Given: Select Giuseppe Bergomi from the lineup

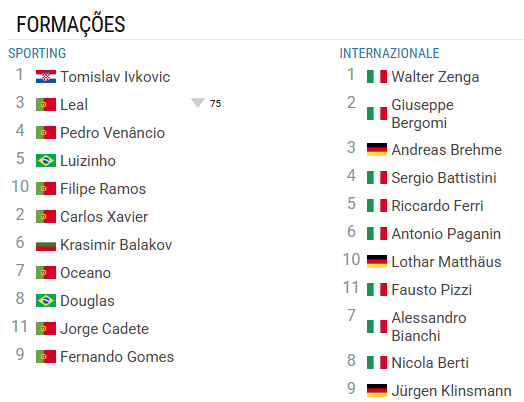Looking at the screenshot, I should click(x=422, y=114).
